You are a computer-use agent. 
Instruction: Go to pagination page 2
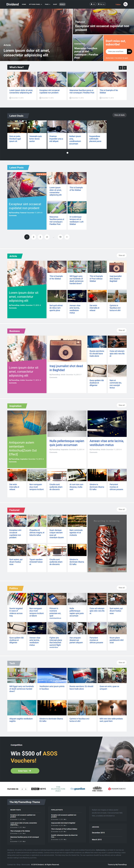[x=33, y=237]
